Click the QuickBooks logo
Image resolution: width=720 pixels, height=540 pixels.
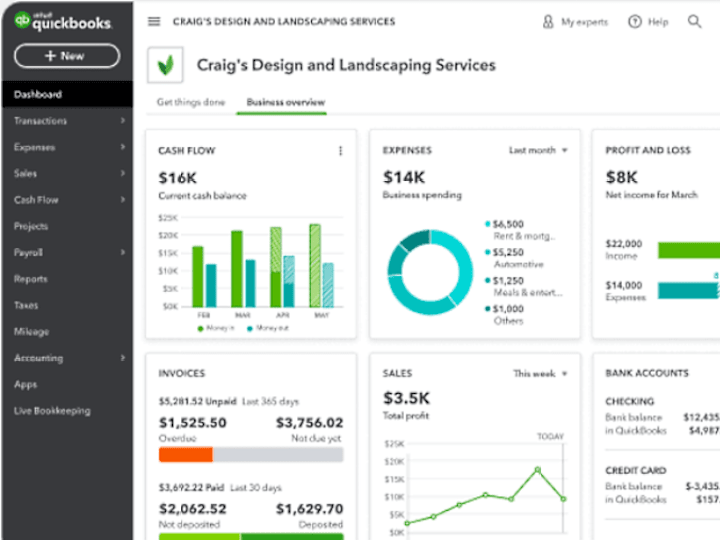coord(62,21)
